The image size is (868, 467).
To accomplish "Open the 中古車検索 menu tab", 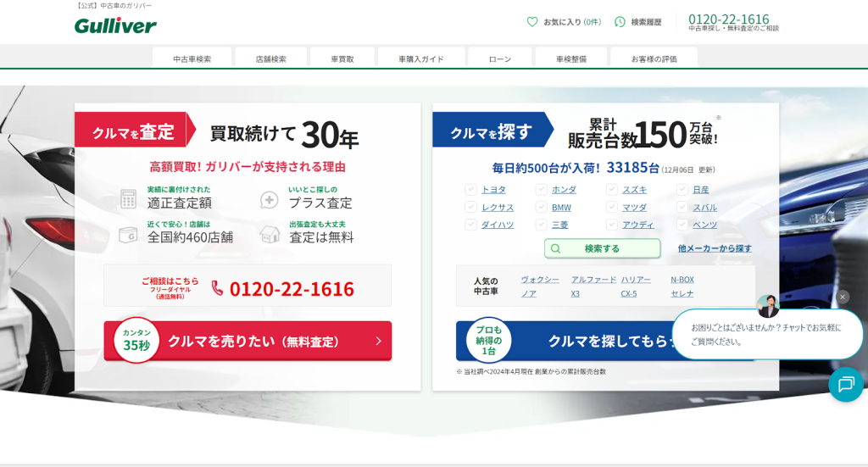I will click(x=192, y=58).
